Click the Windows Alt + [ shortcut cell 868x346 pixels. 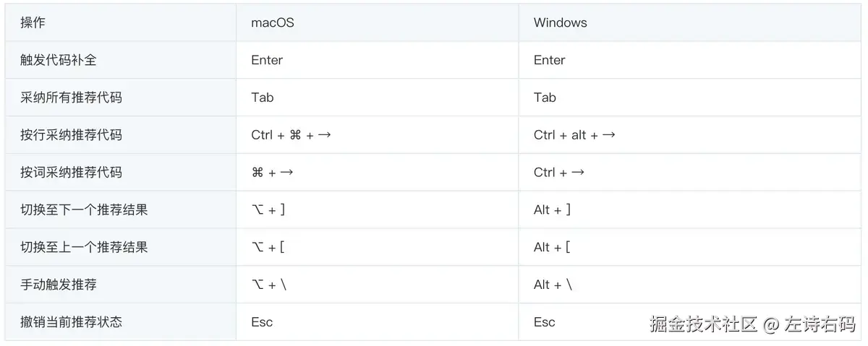click(x=552, y=247)
